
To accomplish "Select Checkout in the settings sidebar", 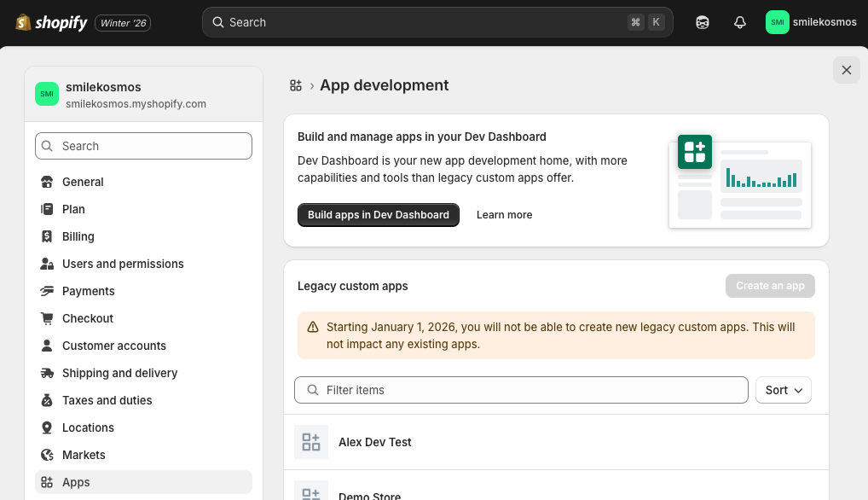I will pos(88,318).
